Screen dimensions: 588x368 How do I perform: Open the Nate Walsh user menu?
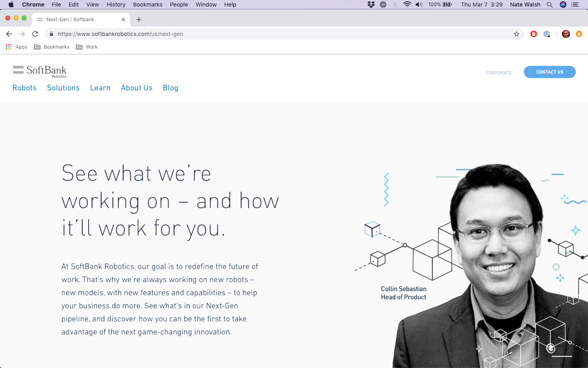pyautogui.click(x=525, y=5)
